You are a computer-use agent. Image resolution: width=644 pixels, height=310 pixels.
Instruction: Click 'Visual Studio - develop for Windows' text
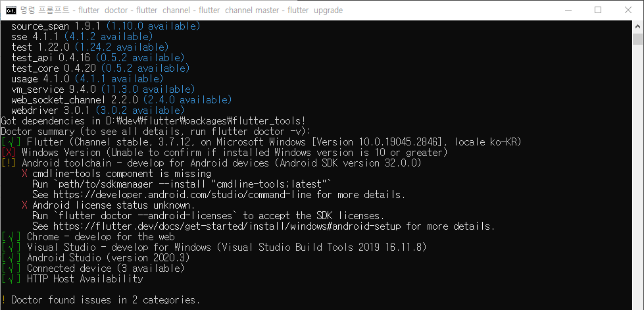(118, 247)
